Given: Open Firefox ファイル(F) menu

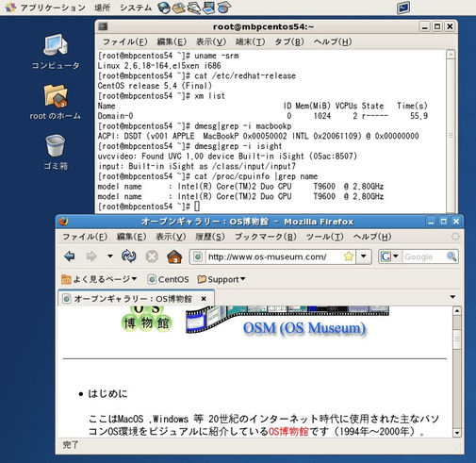Looking at the screenshot, I should [85, 237].
